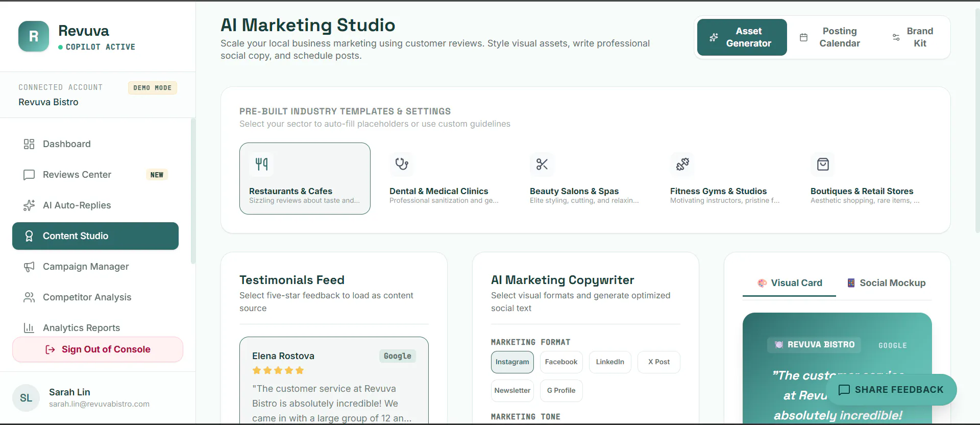980x425 pixels.
Task: Click the Beauty Salons scissors icon
Action: (x=542, y=164)
